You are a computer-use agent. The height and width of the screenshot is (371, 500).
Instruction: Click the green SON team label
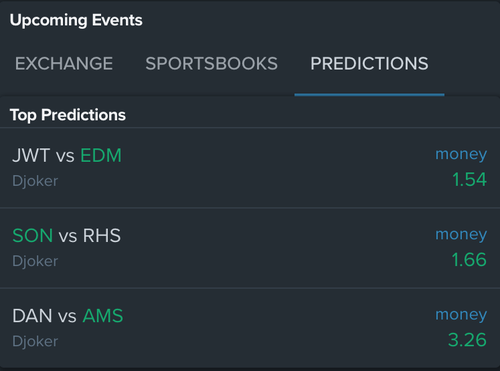coord(33,236)
